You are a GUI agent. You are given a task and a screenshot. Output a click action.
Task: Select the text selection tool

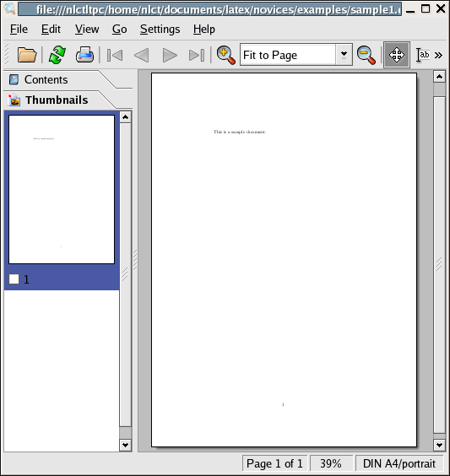pyautogui.click(x=423, y=55)
